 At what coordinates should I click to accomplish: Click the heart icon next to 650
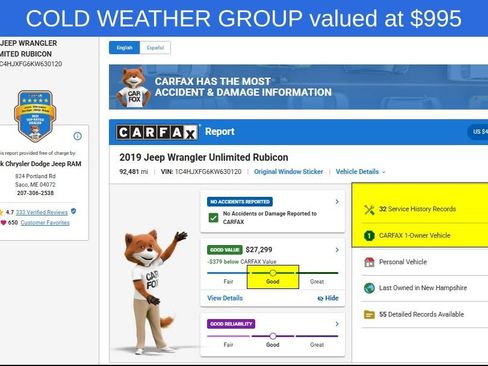pyautogui.click(x=3, y=223)
